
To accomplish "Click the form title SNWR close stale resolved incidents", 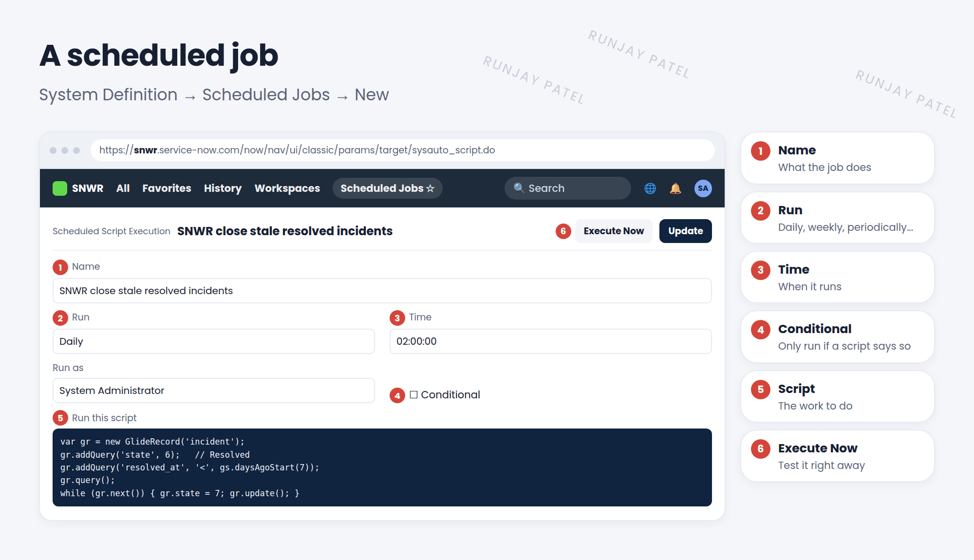I will [285, 231].
